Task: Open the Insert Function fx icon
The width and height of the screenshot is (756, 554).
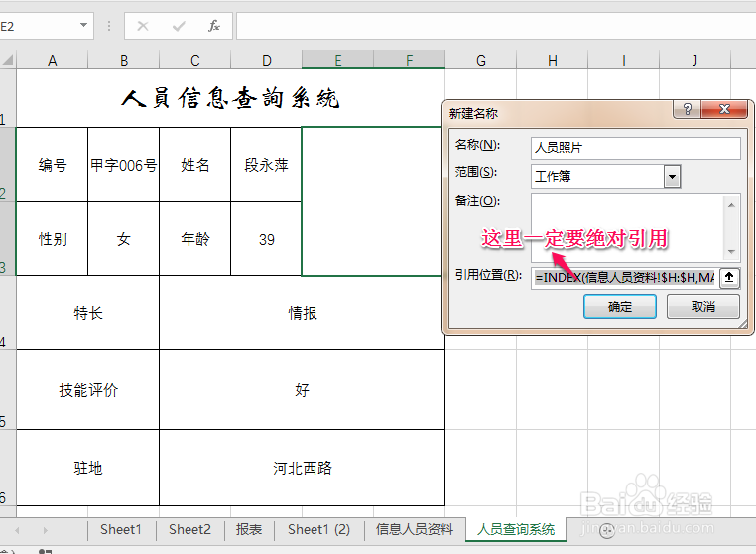Action: tap(214, 26)
